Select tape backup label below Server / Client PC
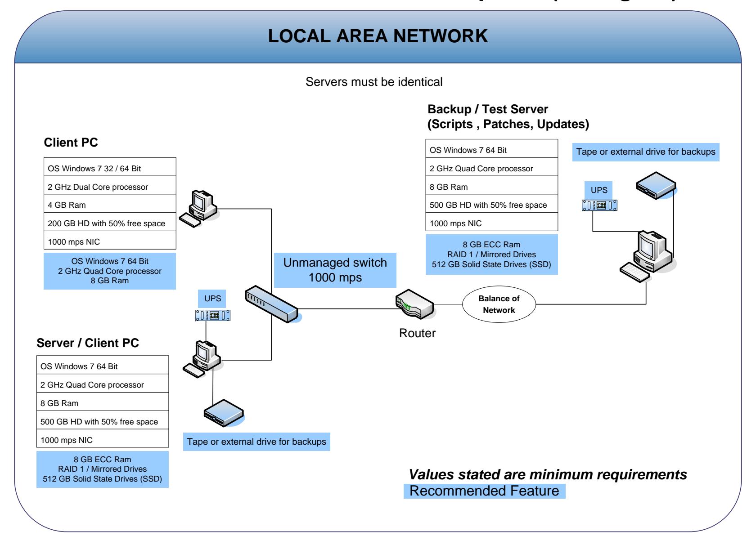This screenshot has height=536, width=756. point(257,442)
